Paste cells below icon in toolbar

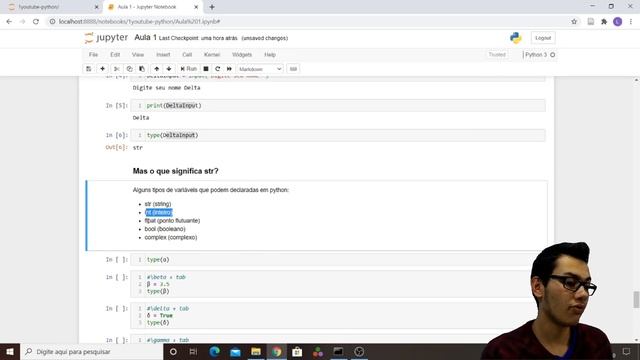click(x=142, y=69)
